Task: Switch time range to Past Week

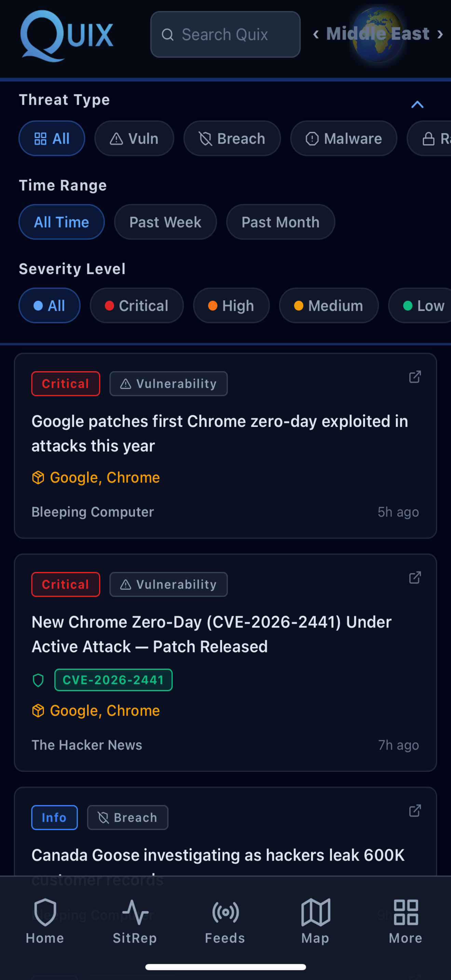Action: pos(165,222)
